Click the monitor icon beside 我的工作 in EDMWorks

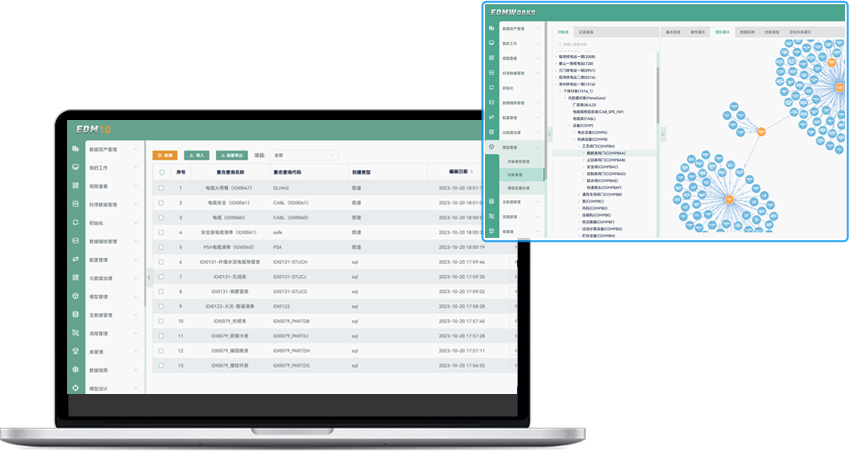(x=491, y=43)
